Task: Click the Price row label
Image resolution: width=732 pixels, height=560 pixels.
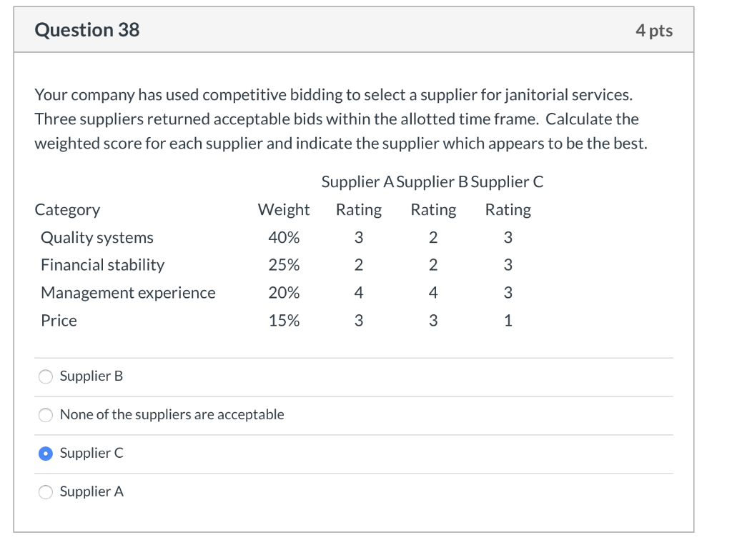Action: (x=59, y=321)
